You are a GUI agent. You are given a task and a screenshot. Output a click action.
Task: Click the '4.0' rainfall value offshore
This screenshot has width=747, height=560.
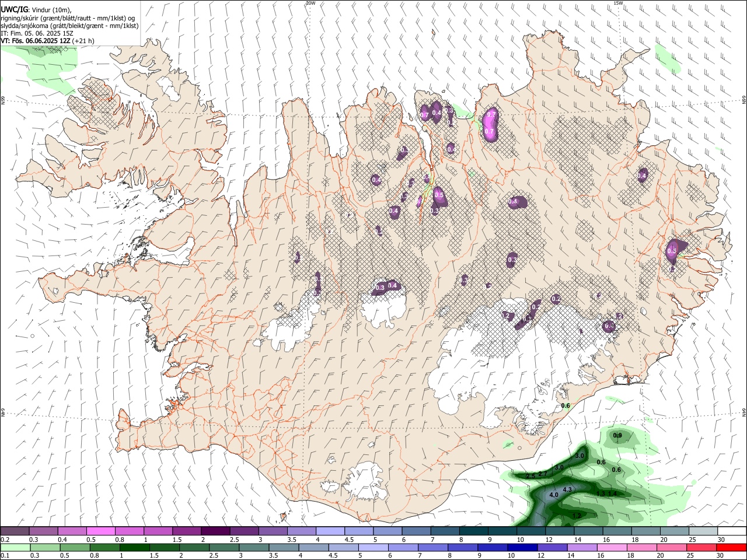point(554,495)
